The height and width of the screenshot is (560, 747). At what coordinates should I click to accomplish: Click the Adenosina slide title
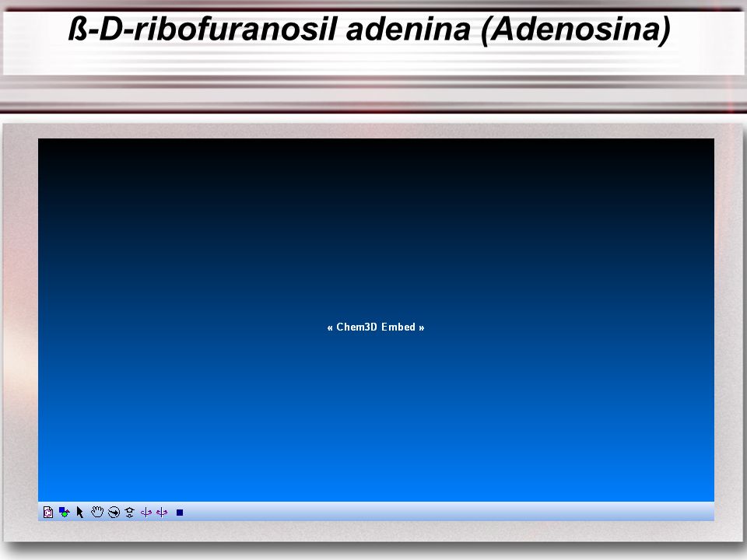370,30
